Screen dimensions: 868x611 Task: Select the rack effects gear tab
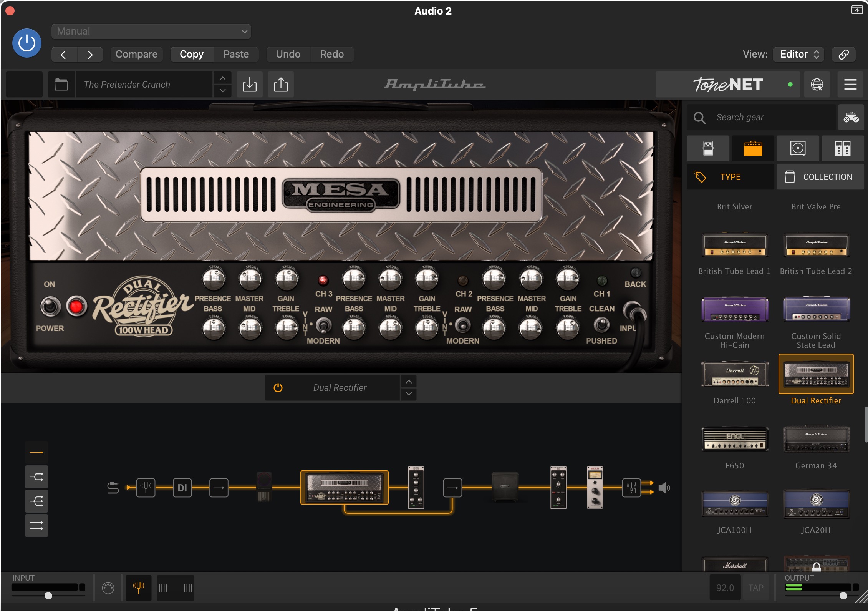click(843, 148)
